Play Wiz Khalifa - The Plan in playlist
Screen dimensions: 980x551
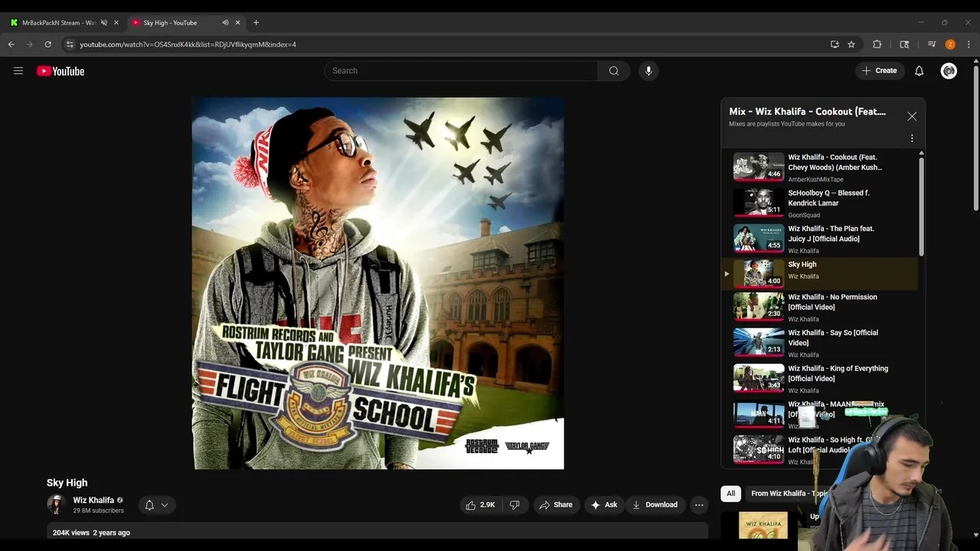820,239
